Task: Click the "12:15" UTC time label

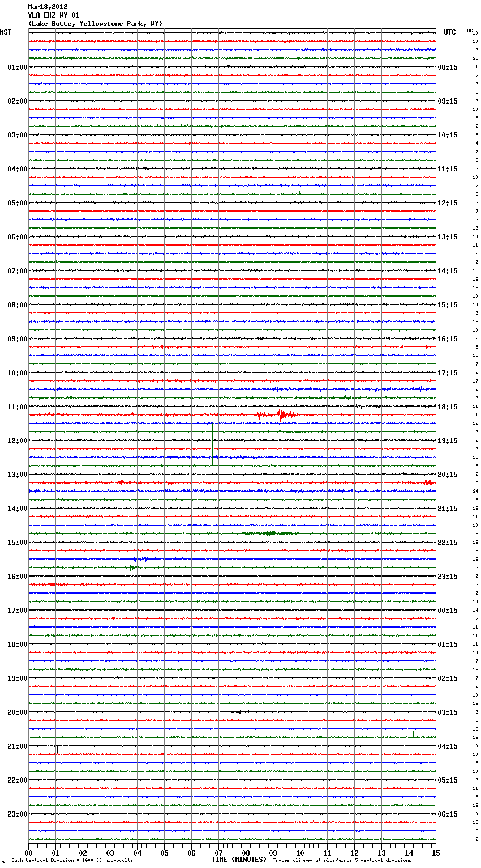Action: pos(448,203)
